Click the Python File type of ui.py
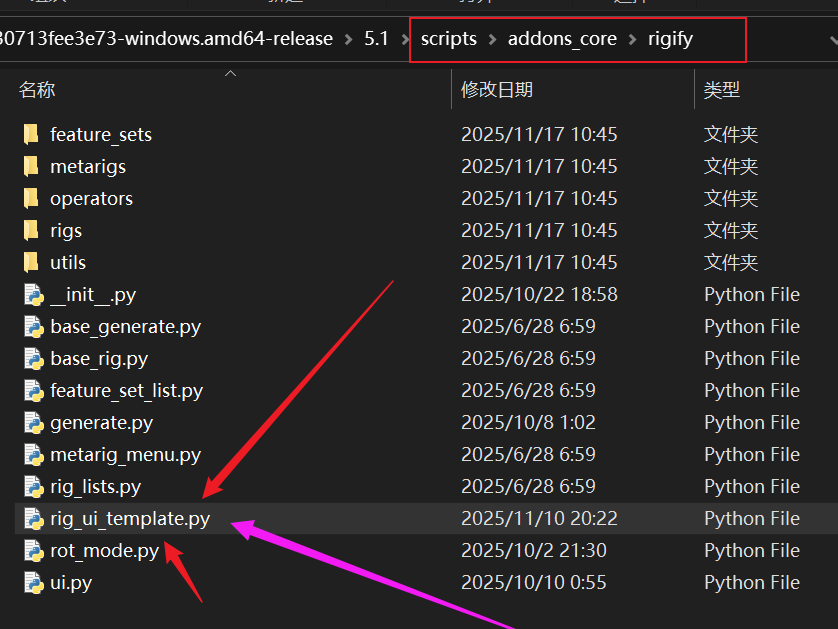838x629 pixels. pyautogui.click(x=752, y=583)
